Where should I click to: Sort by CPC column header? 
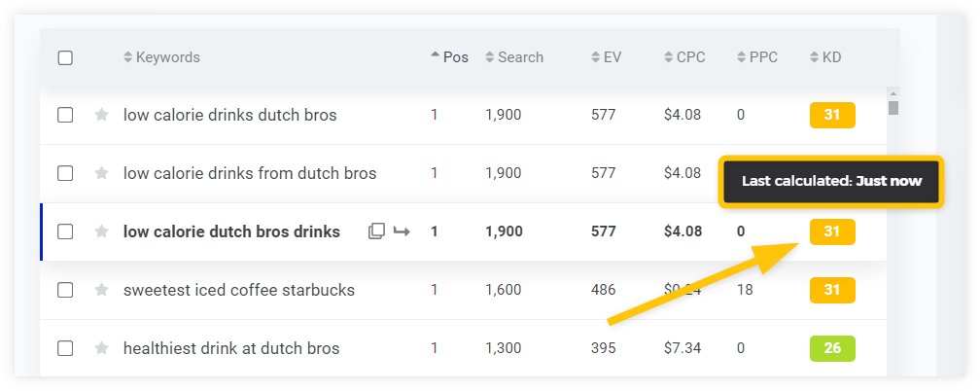click(685, 57)
